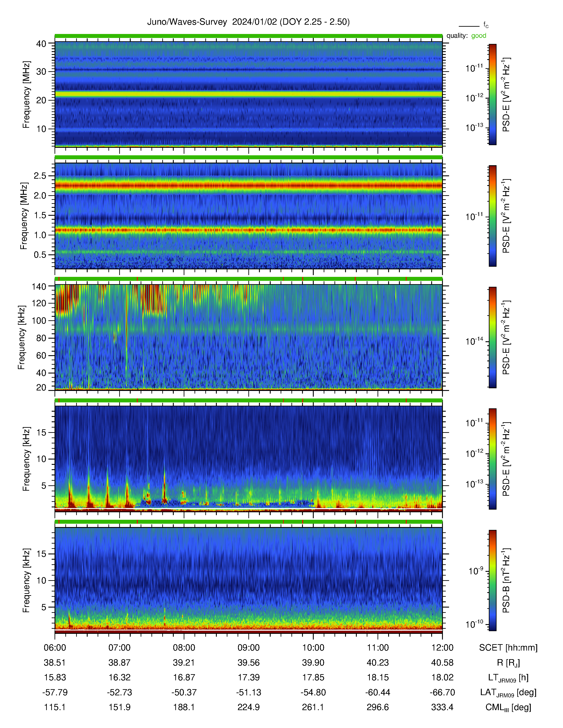Click the CML III [deg] row label
563x728 pixels.
(508, 707)
